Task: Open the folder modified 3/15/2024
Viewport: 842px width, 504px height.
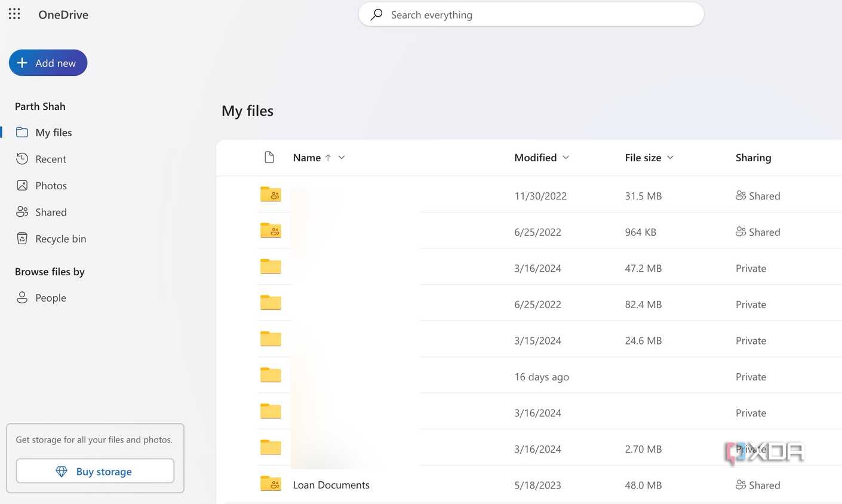Action: click(271, 339)
